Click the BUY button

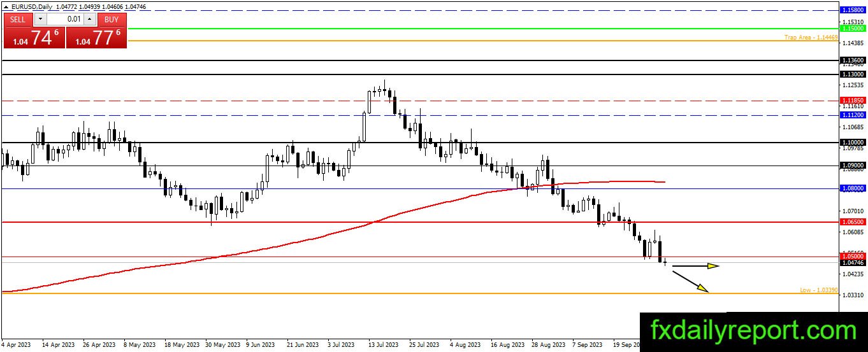click(112, 19)
